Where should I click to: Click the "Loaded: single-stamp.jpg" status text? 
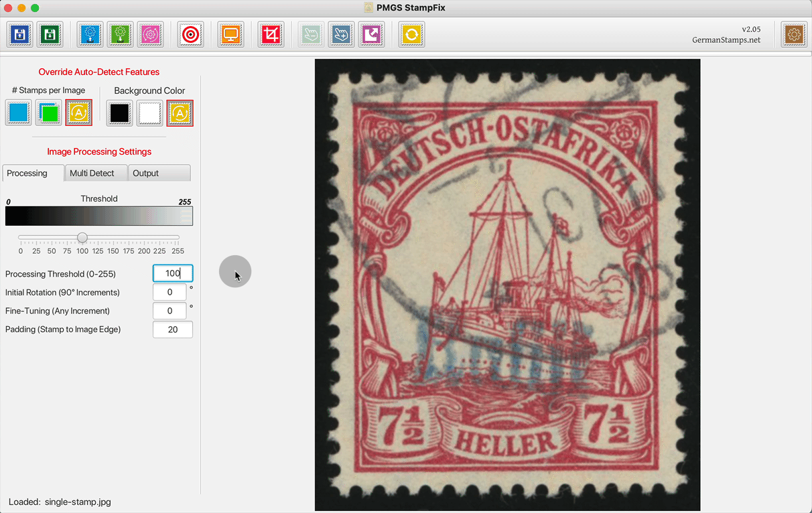coord(60,502)
